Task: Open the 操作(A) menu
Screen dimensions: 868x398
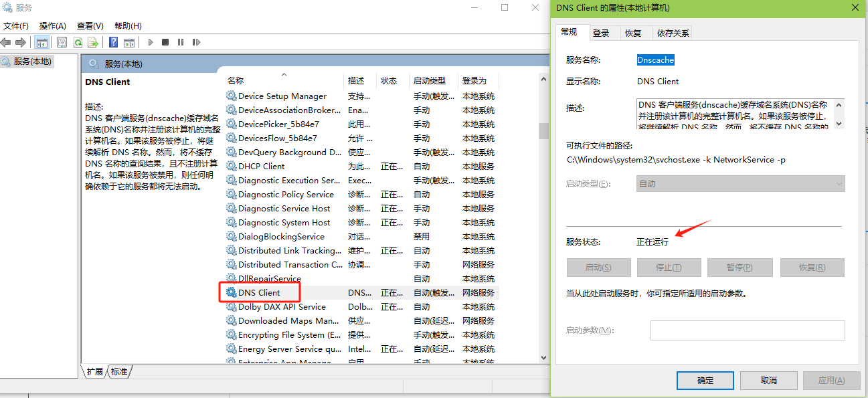Action: tap(52, 25)
